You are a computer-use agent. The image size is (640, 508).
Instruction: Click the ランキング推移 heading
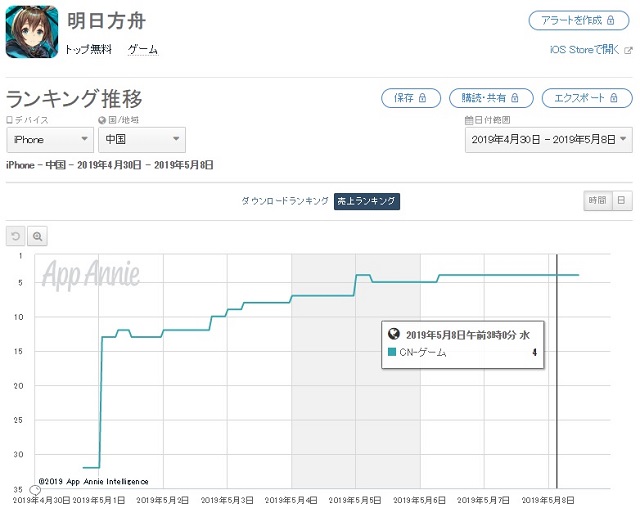(74, 99)
